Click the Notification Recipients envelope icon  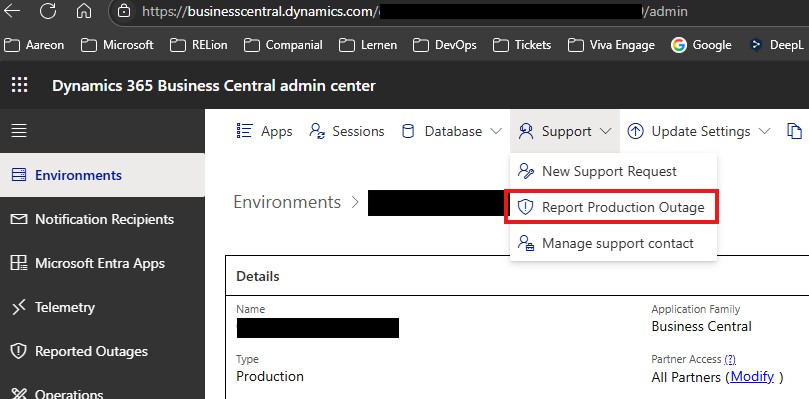point(19,219)
